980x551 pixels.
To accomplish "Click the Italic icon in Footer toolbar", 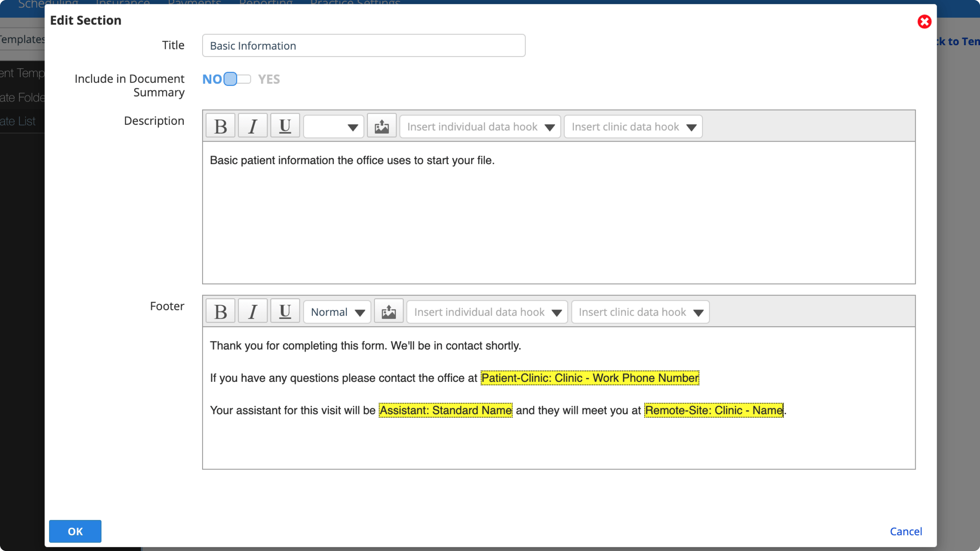I will coord(252,311).
